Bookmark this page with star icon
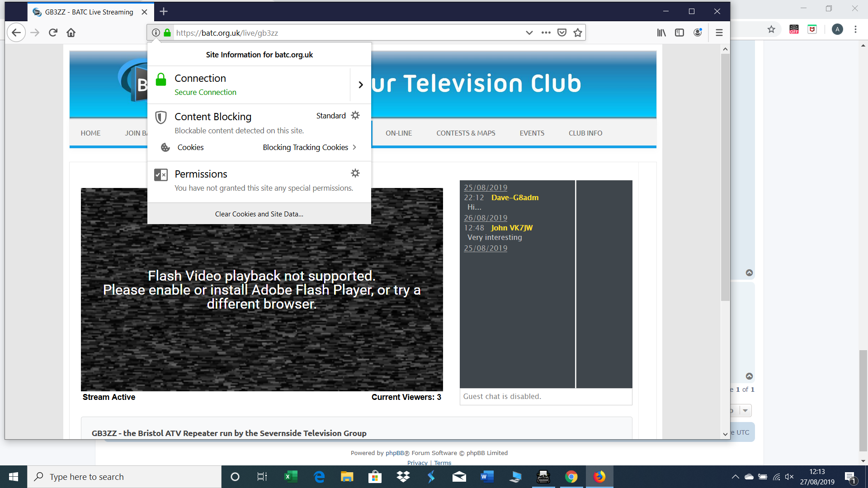The width and height of the screenshot is (868, 488). pyautogui.click(x=578, y=33)
